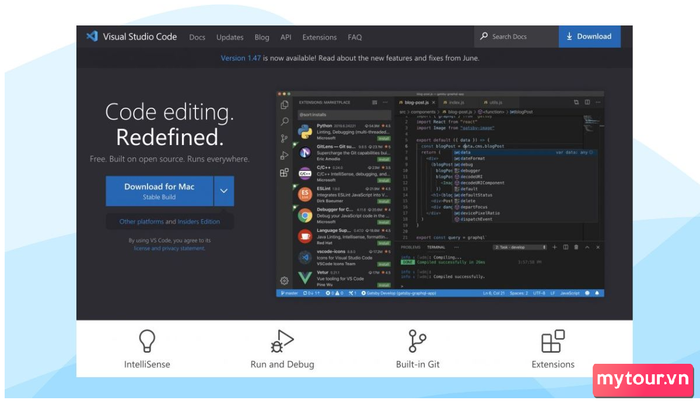Click the kill terminal trash icon
The width and height of the screenshot is (700, 405).
tap(576, 247)
